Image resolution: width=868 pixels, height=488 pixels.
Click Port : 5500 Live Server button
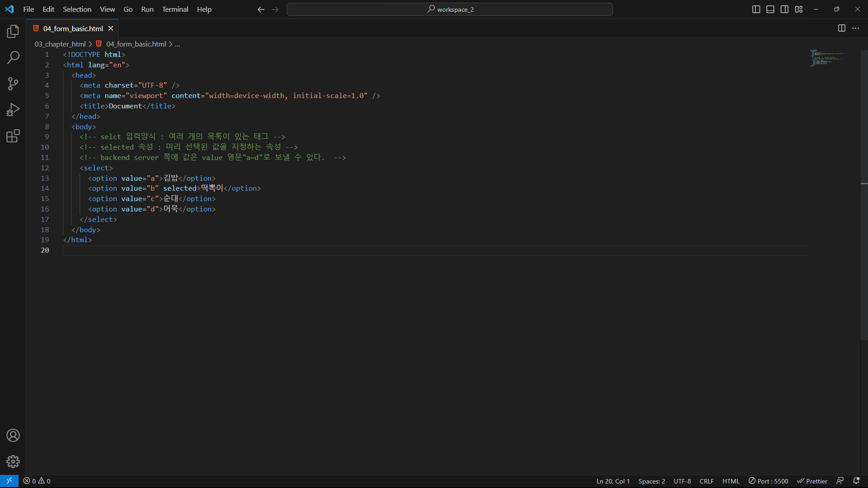(768, 481)
